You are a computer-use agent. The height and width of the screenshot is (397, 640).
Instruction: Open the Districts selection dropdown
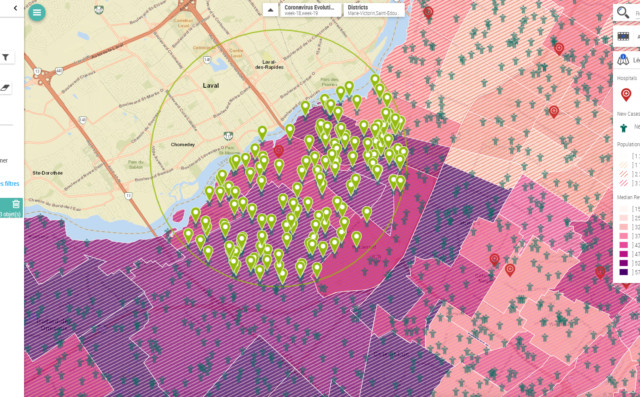coord(374,10)
